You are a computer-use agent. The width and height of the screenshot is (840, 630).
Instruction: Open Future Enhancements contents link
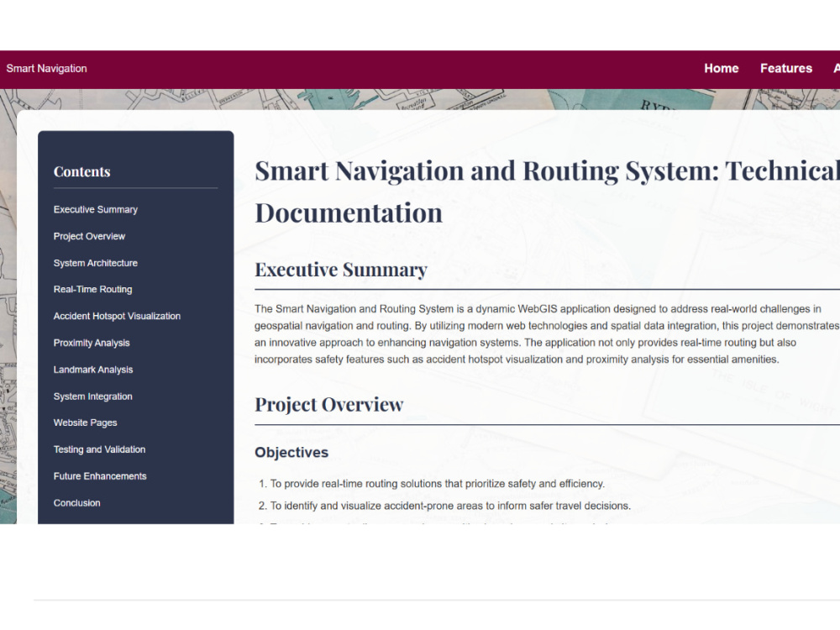pos(100,476)
